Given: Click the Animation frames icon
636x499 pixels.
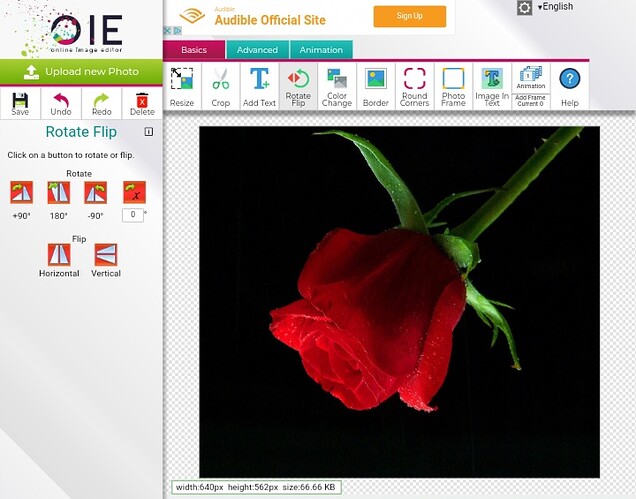Looking at the screenshot, I should [x=531, y=78].
